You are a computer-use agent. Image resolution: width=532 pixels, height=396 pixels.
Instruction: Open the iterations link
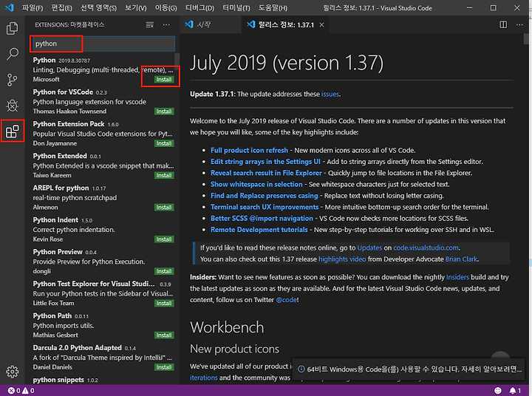coord(204,378)
